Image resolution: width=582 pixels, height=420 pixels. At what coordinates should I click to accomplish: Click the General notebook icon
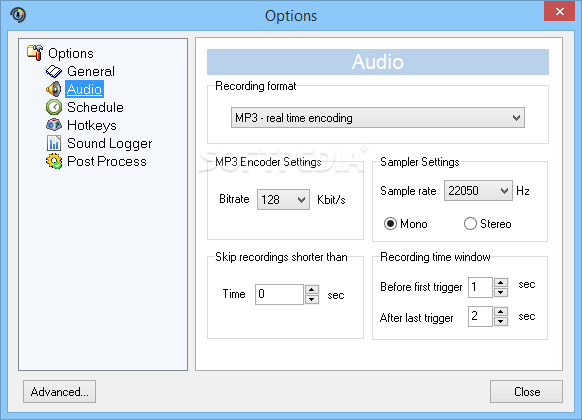(54, 71)
